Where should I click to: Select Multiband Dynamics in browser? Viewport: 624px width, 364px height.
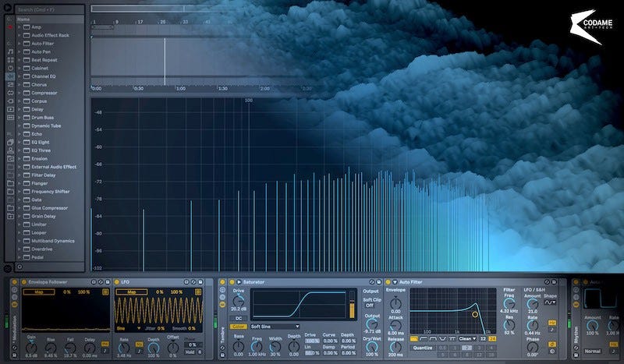click(x=53, y=241)
